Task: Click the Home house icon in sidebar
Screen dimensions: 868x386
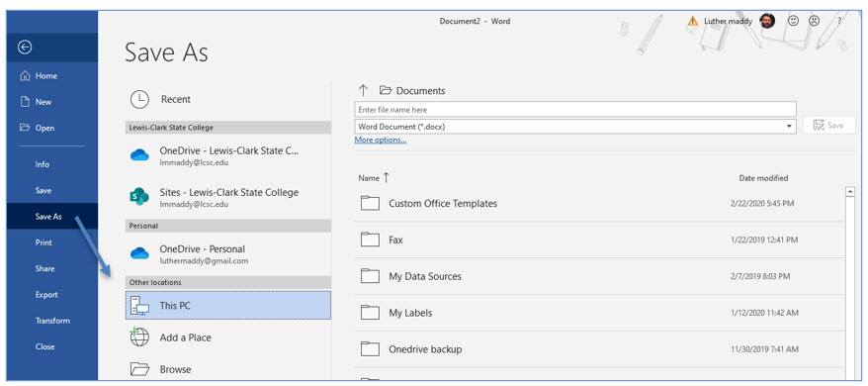Action: [25, 76]
